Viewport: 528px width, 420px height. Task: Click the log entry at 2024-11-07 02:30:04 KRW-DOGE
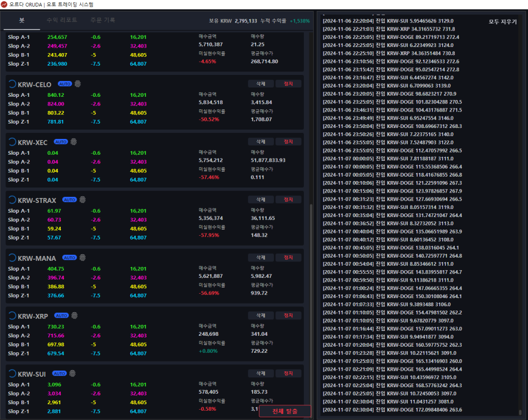pyautogui.click(x=392, y=410)
